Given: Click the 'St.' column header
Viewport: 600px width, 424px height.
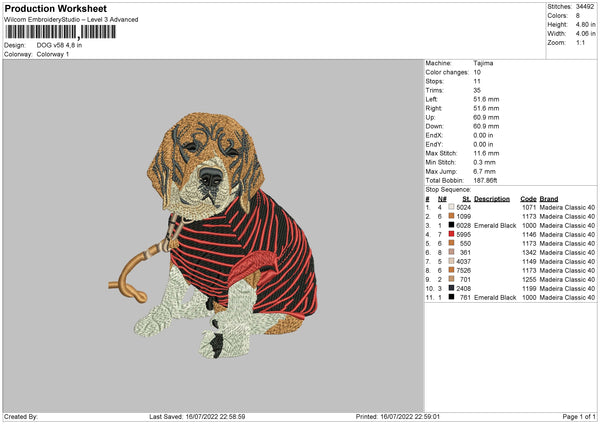Looking at the screenshot, I should pyautogui.click(x=466, y=199).
